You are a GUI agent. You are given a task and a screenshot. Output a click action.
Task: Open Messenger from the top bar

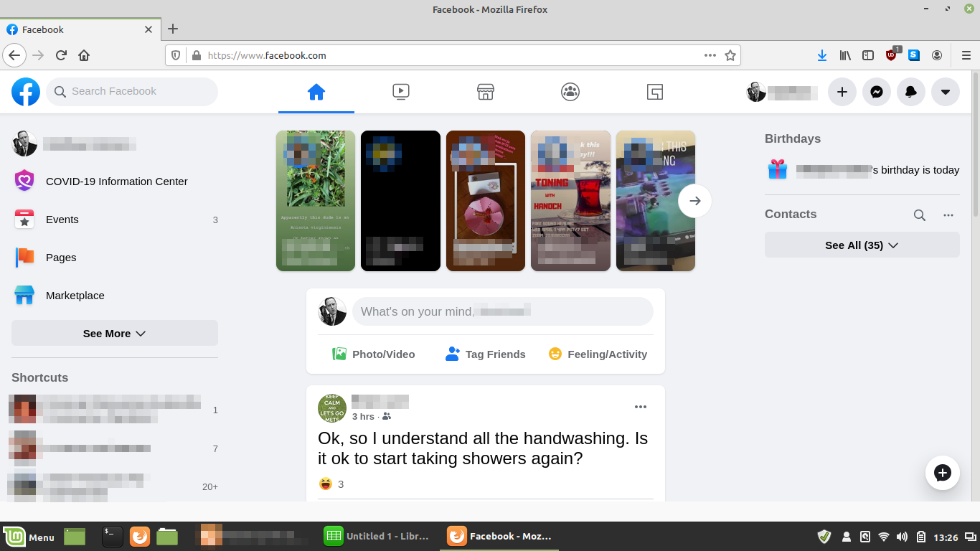pyautogui.click(x=877, y=92)
